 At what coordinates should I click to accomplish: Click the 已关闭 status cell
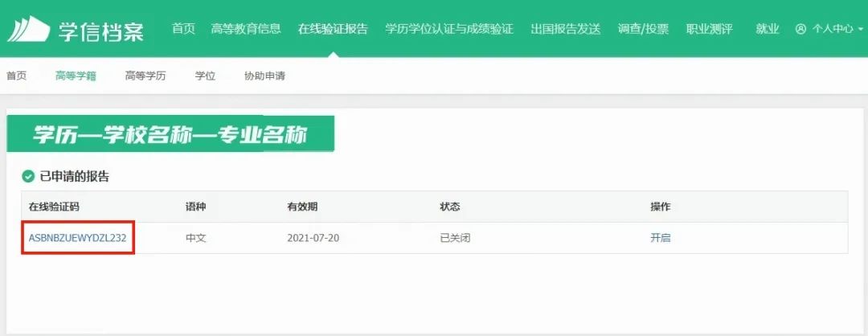pyautogui.click(x=455, y=238)
